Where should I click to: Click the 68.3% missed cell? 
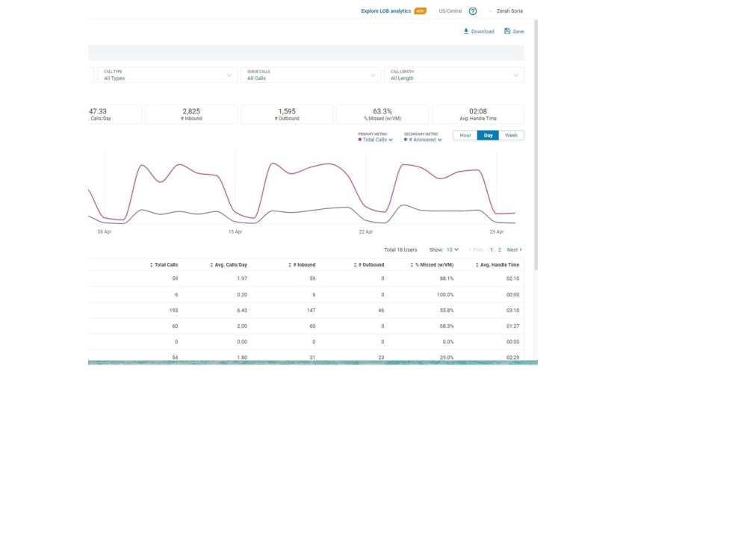447,326
